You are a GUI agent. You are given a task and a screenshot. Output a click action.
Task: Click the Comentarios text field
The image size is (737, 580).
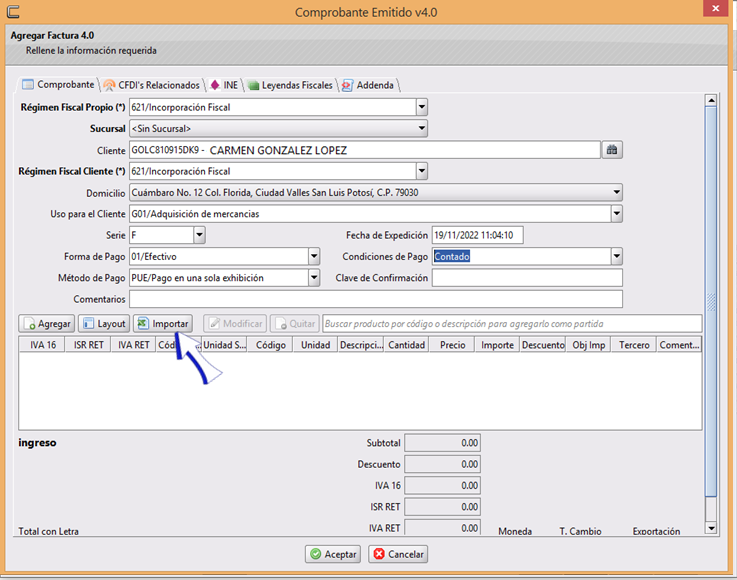pyautogui.click(x=376, y=299)
